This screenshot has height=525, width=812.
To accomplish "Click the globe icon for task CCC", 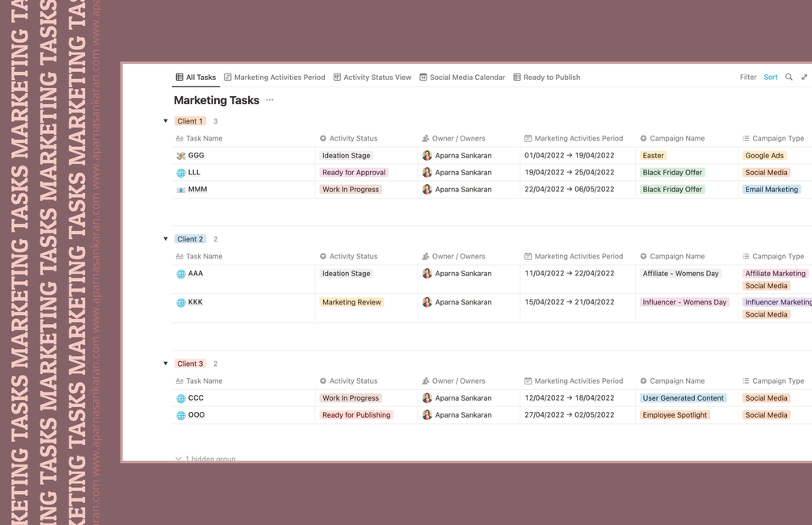I will pos(181,399).
